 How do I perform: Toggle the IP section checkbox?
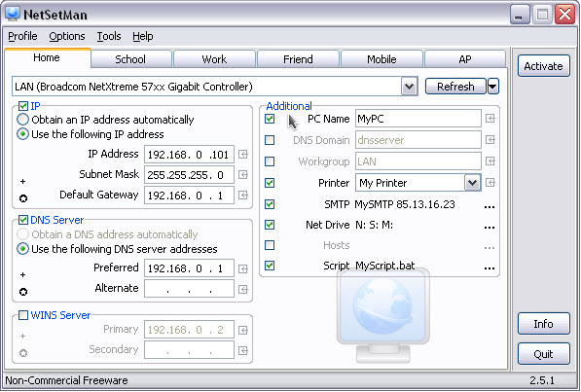(23, 106)
